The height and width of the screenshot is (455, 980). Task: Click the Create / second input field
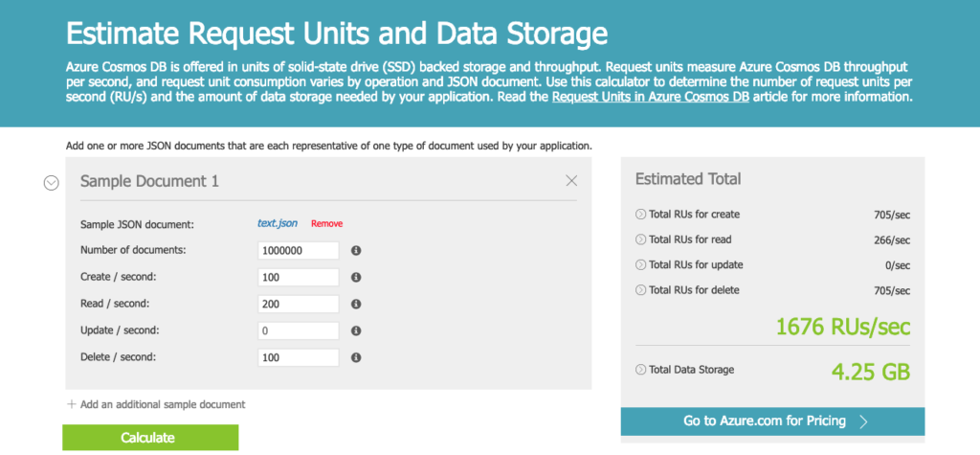pyautogui.click(x=299, y=277)
